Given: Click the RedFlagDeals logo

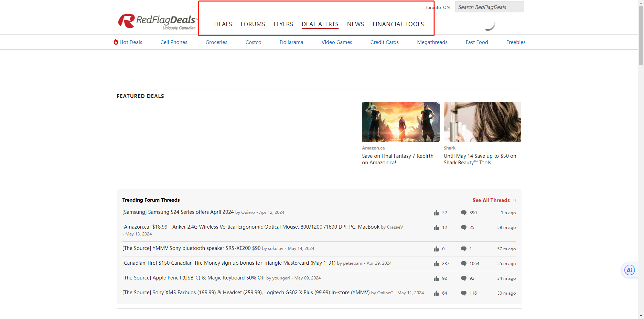Looking at the screenshot, I should (x=158, y=22).
